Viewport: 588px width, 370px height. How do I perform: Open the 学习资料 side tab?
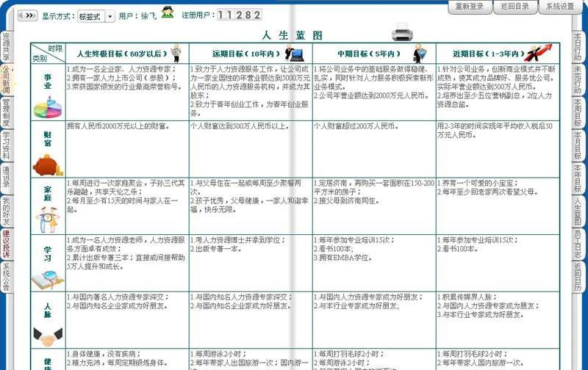click(6, 145)
